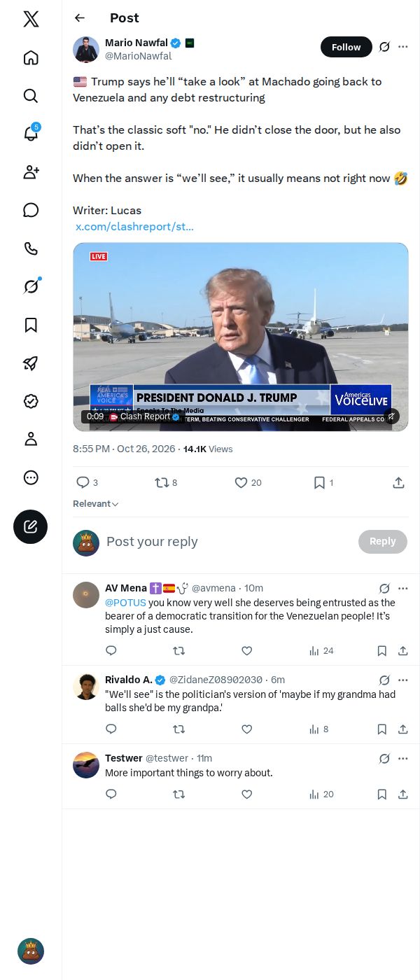Mute or unmute the Trump video

[392, 416]
